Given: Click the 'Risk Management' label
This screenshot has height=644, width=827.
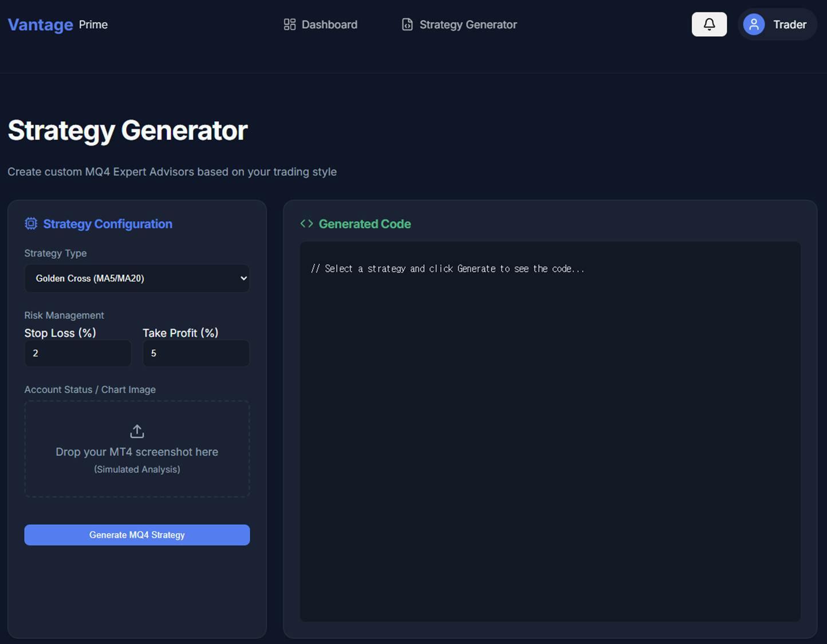Looking at the screenshot, I should point(64,315).
